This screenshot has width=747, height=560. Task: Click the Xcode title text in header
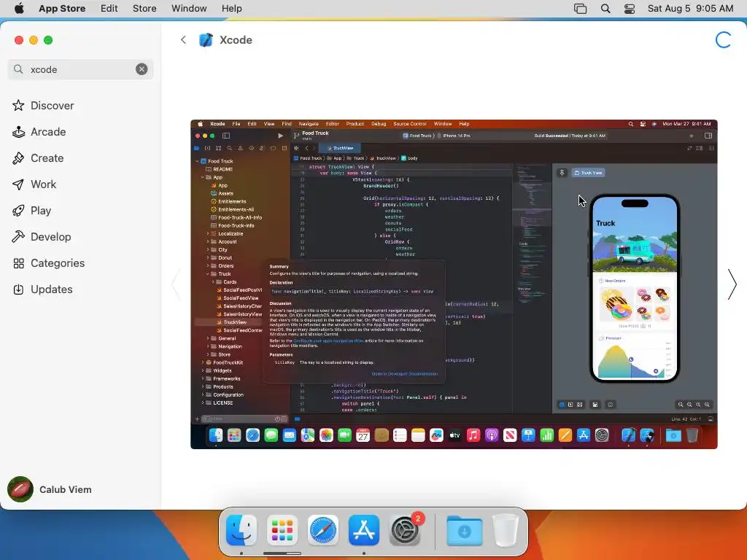coord(236,40)
